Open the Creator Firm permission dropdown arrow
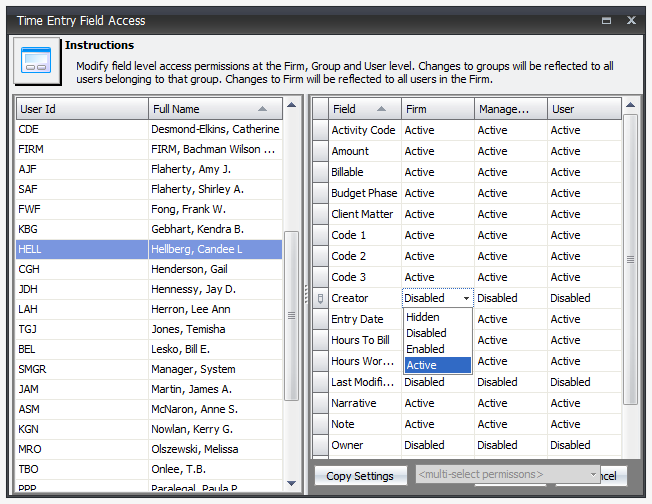 click(x=467, y=298)
